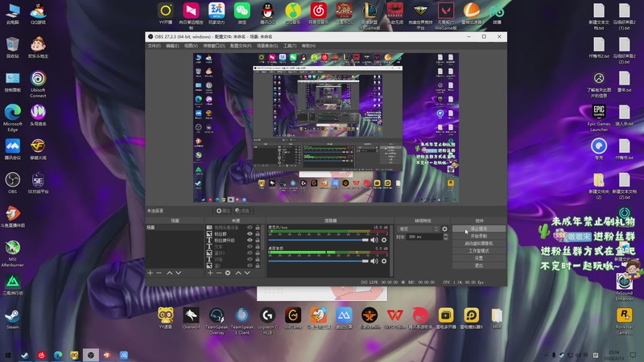This screenshot has height=362, width=644.
Task: Add a new source with plus icon
Action: pyautogui.click(x=210, y=273)
